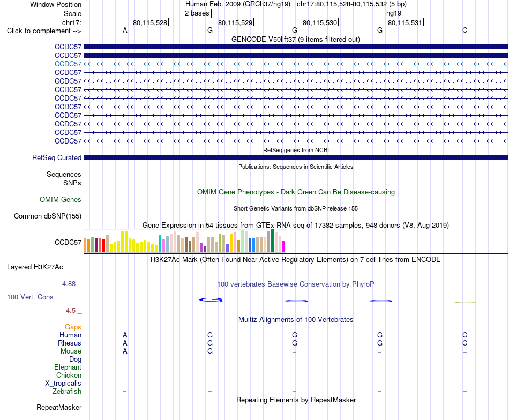509x420 pixels.
Task: Click base A in the Rhesus alignment row
Action: (x=125, y=343)
